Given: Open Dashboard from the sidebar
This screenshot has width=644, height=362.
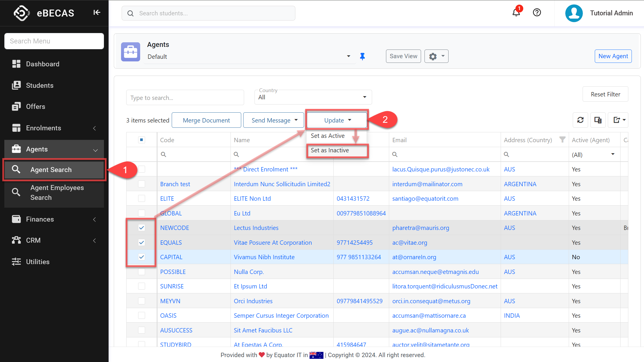Looking at the screenshot, I should tap(54, 64).
